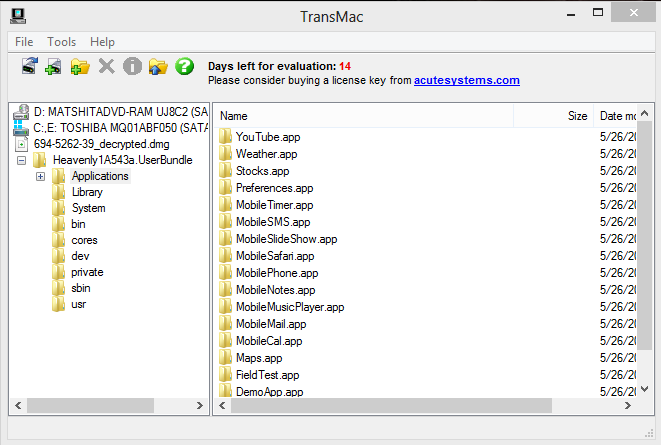Select the MobileMail.app row
Image resolution: width=661 pixels, height=445 pixels.
pyautogui.click(x=426, y=324)
